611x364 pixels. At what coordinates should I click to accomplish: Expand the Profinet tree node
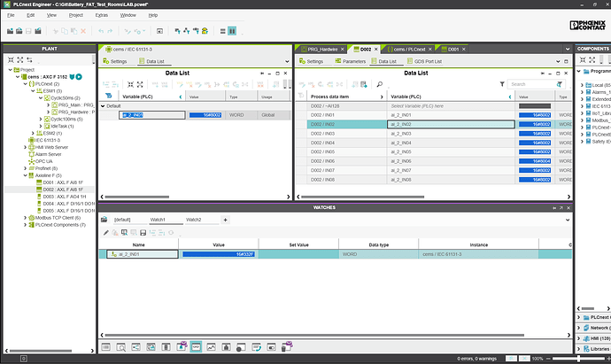coord(25,168)
